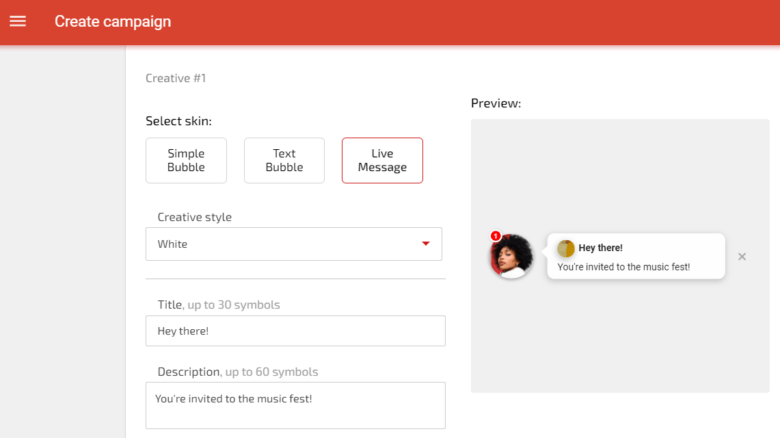Close the preview message with X
Image resolution: width=780 pixels, height=438 pixels.
[x=742, y=257]
